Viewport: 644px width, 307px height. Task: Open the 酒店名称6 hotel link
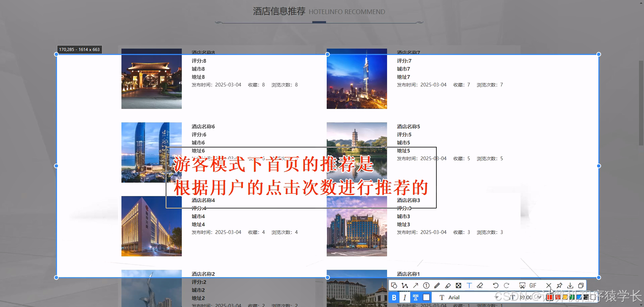(x=203, y=127)
